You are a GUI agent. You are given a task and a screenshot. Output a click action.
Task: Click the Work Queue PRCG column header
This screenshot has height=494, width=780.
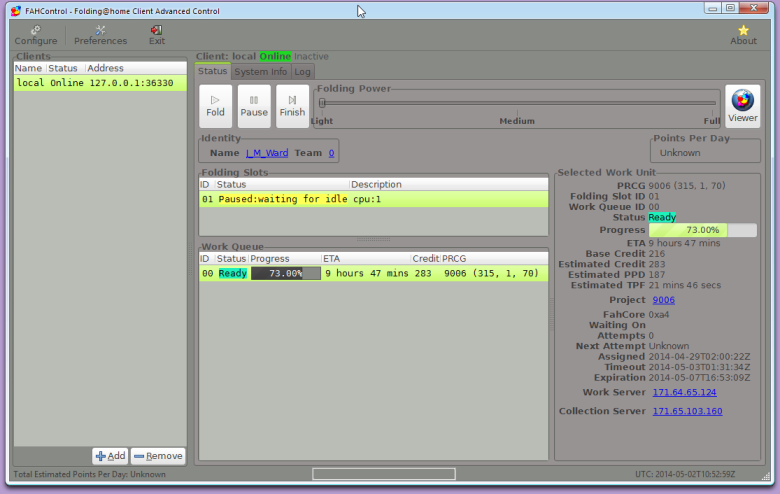point(494,259)
